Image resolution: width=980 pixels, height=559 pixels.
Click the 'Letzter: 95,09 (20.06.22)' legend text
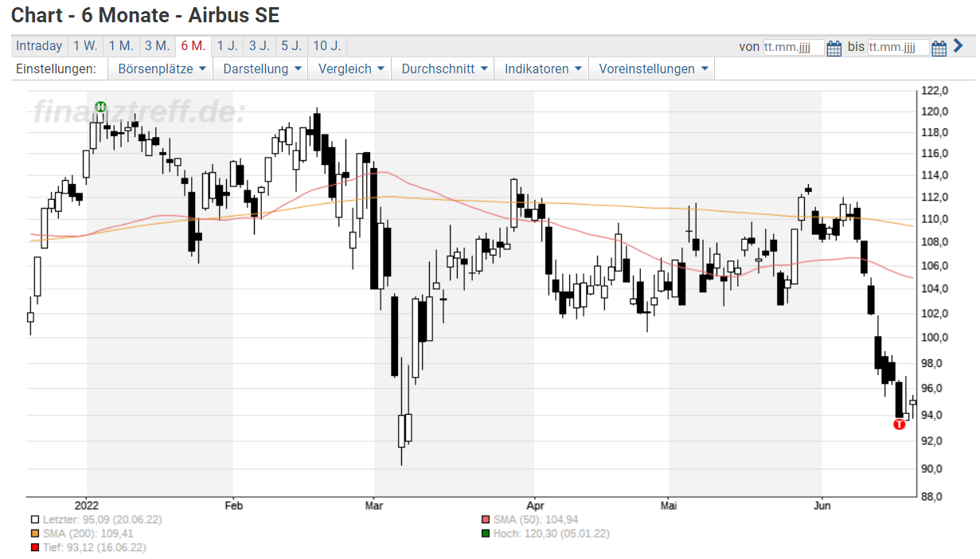(x=103, y=520)
